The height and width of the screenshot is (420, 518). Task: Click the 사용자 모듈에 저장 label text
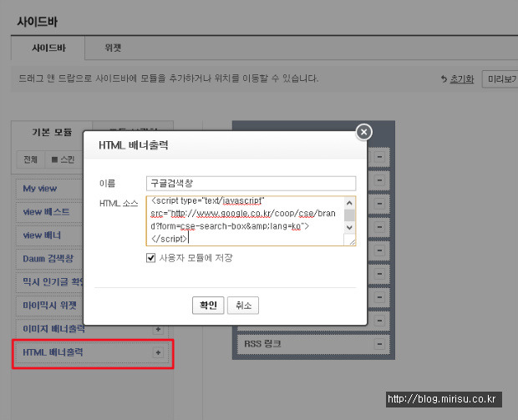tap(196, 258)
